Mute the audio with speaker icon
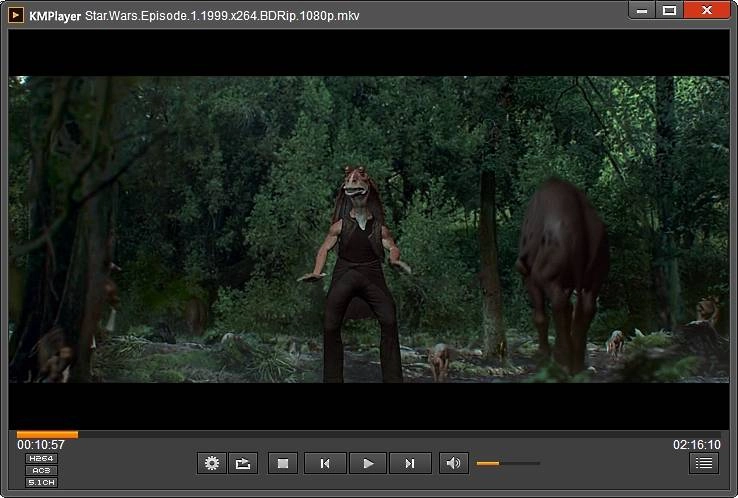 tap(454, 463)
